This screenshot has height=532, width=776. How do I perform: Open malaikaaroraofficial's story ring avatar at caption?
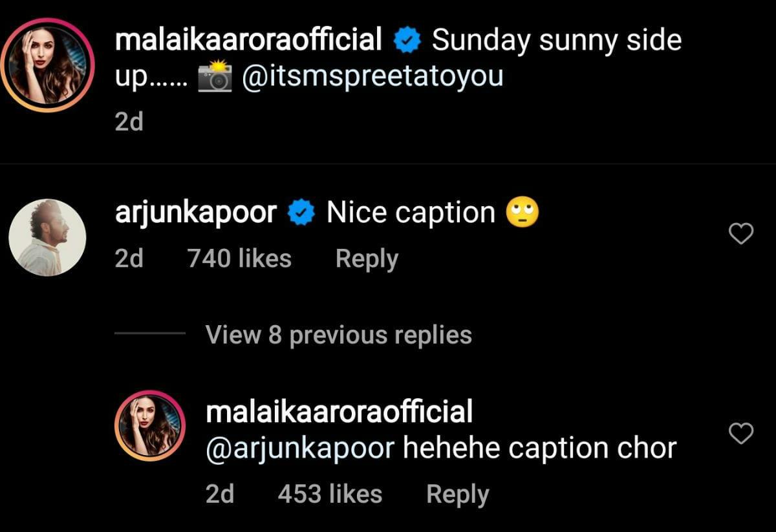point(47,65)
